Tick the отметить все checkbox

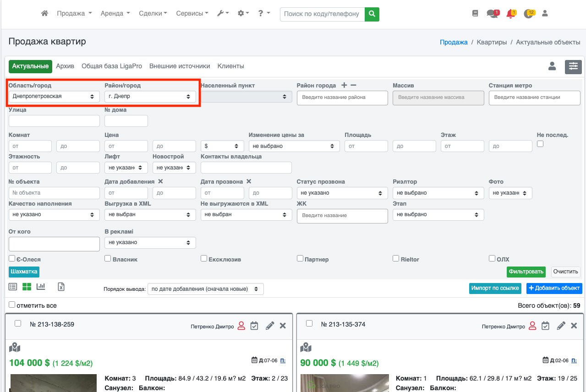tap(12, 305)
